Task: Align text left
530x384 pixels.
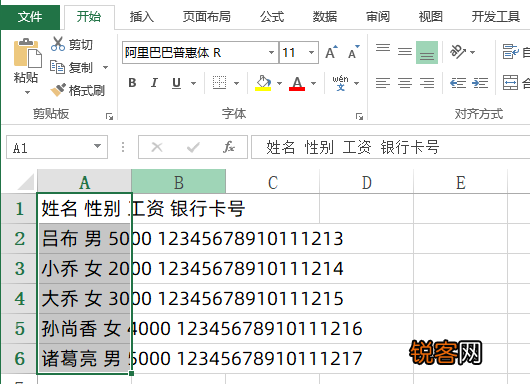Action: 383,83
